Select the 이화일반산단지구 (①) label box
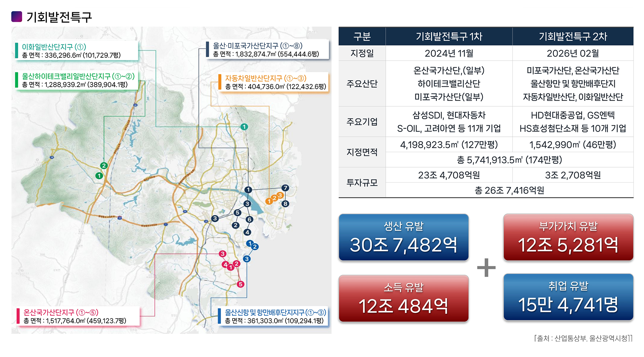Screen dimensions: 644x357 (x=77, y=50)
